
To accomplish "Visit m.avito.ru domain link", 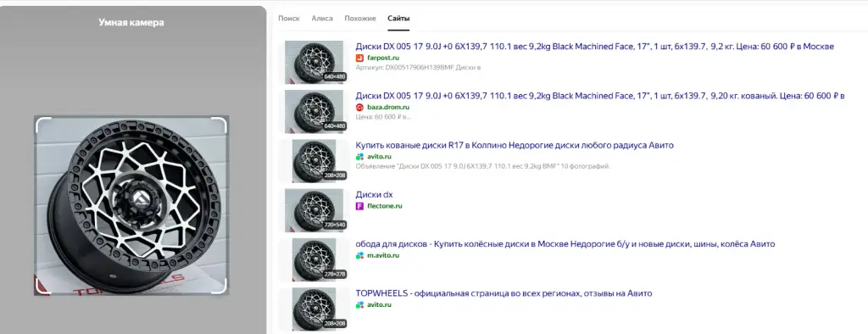I will pos(383,255).
